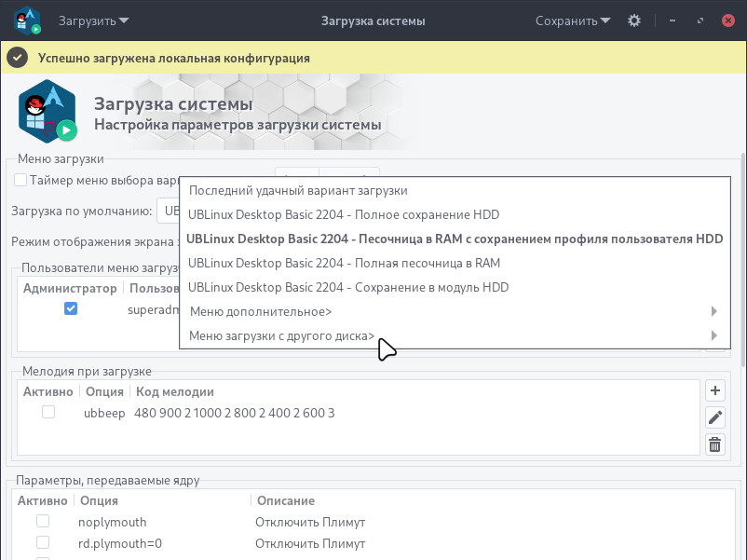Select the rd.plymouth=0 option text
This screenshot has width=747, height=560.
tap(120, 543)
